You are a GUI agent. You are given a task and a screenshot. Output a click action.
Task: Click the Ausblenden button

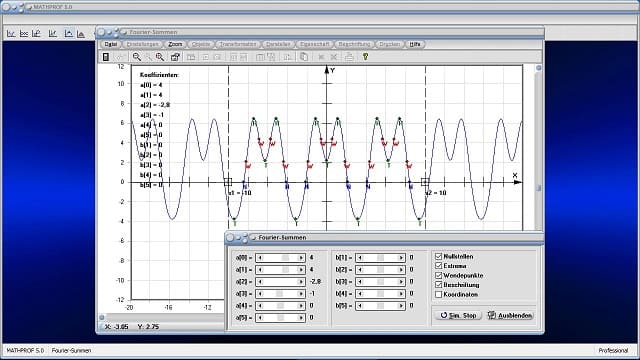tap(510, 316)
